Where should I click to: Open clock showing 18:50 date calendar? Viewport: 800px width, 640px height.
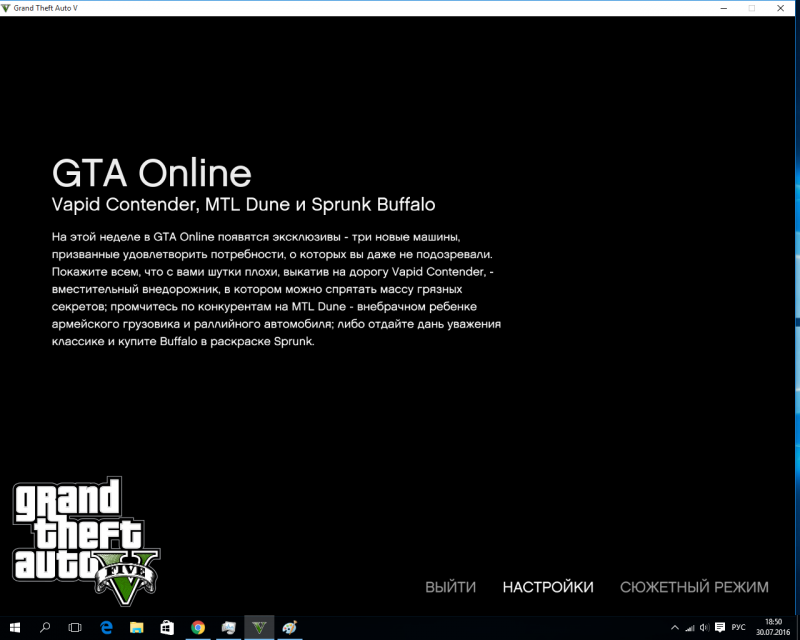click(x=773, y=627)
